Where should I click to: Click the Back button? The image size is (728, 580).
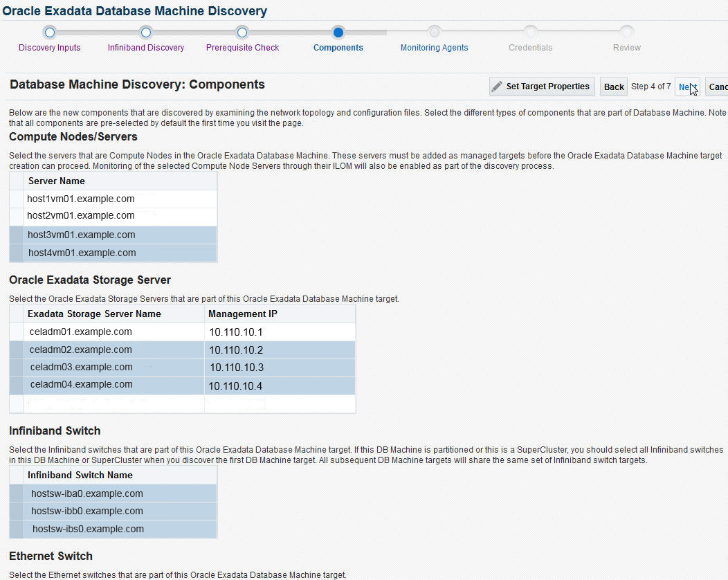pyautogui.click(x=613, y=87)
